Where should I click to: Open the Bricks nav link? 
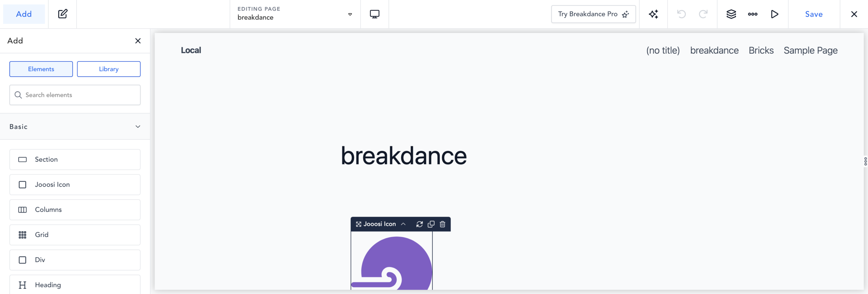point(761,50)
